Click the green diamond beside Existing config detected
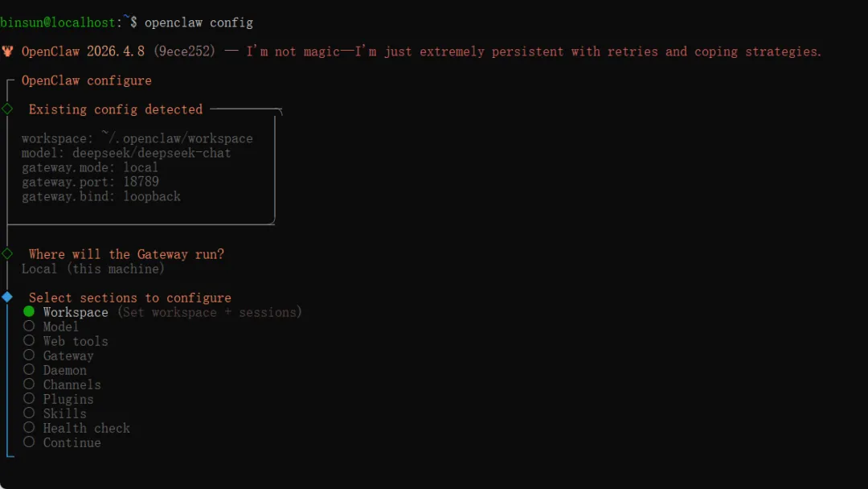 click(7, 109)
